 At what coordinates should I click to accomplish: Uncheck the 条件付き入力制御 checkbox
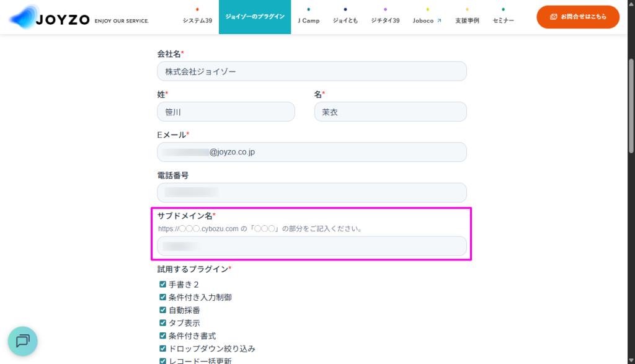point(162,297)
